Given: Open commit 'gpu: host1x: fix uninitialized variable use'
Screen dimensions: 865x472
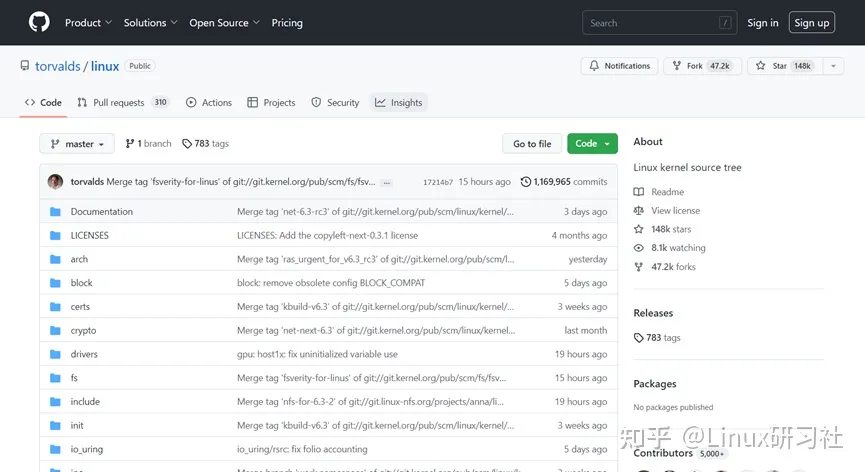Looking at the screenshot, I should pos(317,354).
